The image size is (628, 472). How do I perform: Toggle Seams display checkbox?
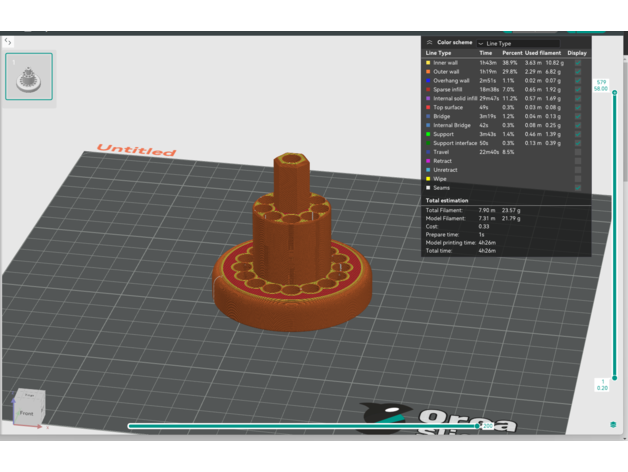pos(578,188)
